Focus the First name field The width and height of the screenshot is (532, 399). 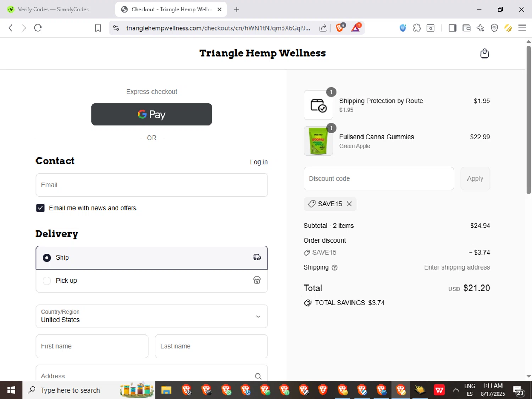point(92,346)
